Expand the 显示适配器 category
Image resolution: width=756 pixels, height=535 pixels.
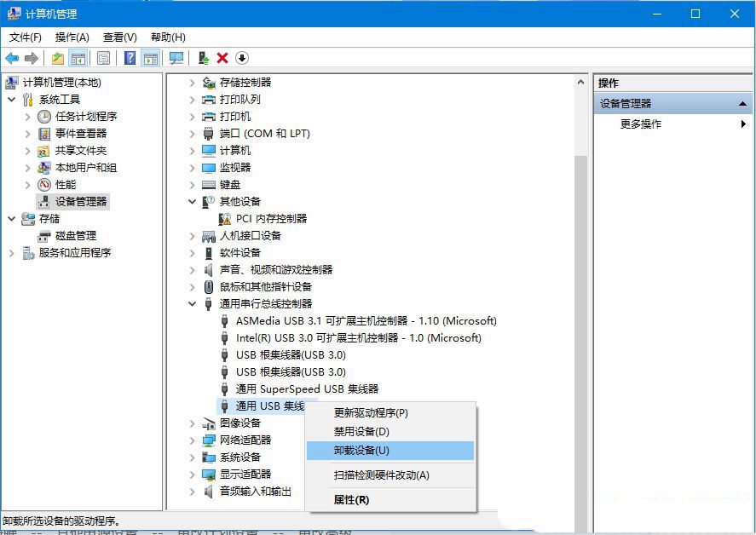(193, 475)
